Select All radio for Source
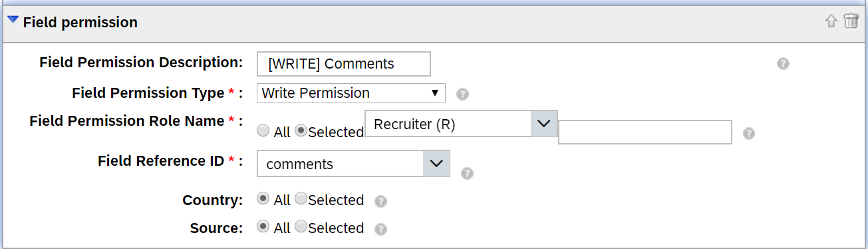Viewport: 868px width, 249px height. pos(263,226)
